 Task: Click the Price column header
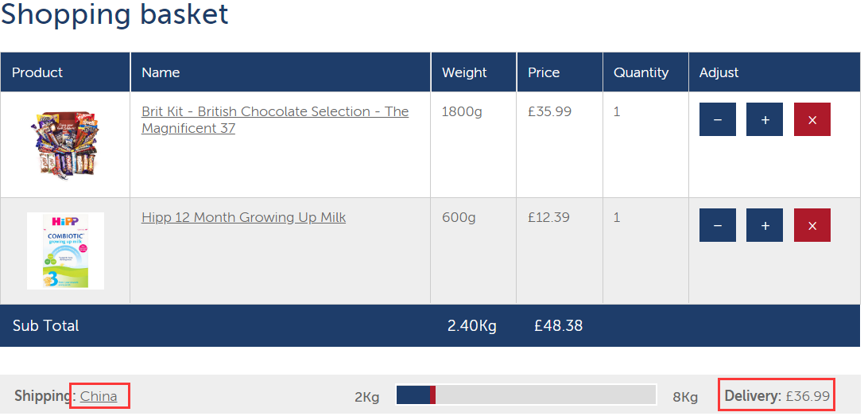544,72
